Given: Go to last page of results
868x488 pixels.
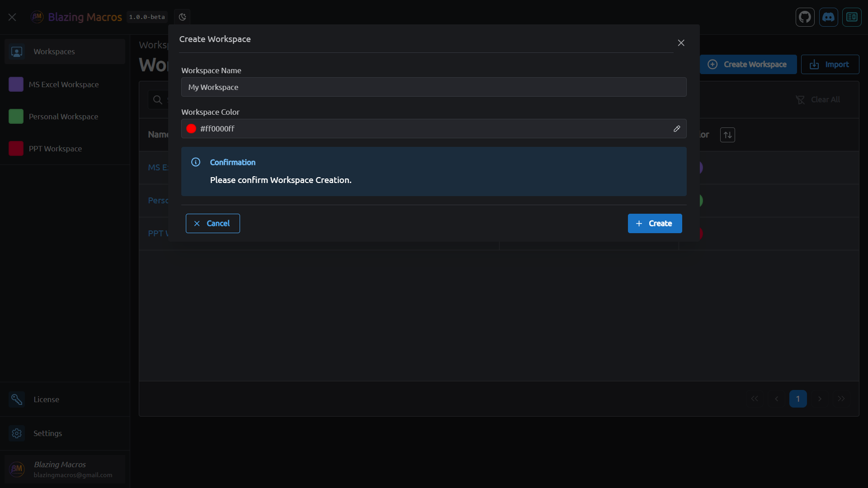Looking at the screenshot, I should (841, 399).
